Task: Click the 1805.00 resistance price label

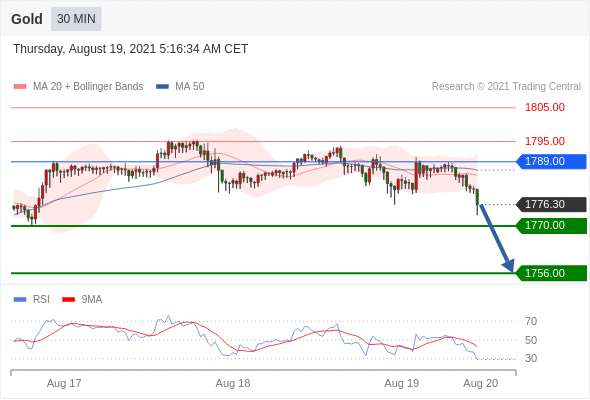Action: click(545, 108)
